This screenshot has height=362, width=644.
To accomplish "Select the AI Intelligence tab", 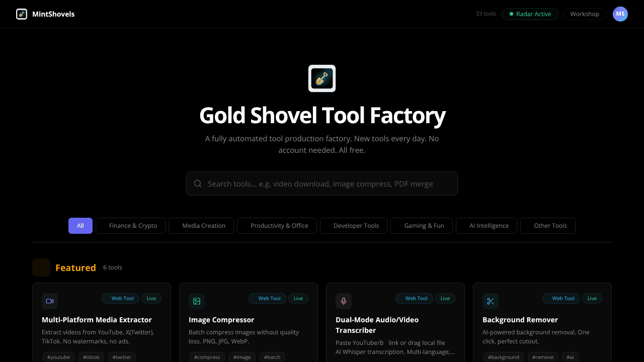I will click(487, 226).
